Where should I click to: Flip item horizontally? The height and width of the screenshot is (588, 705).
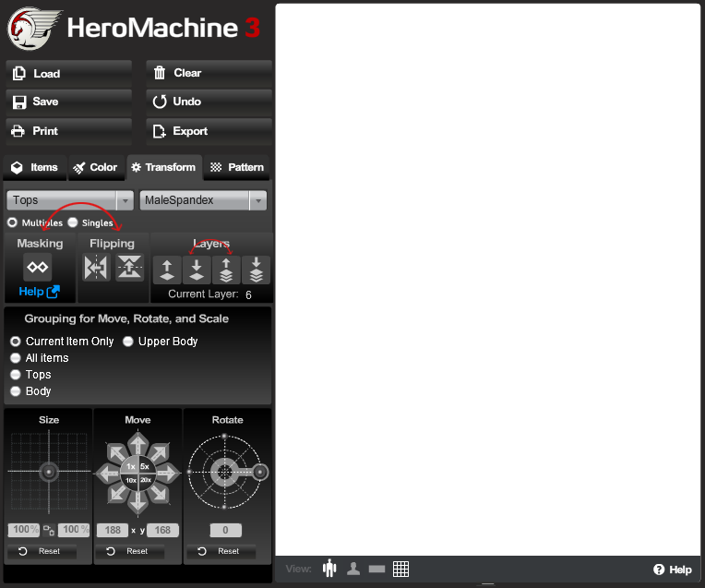96,268
